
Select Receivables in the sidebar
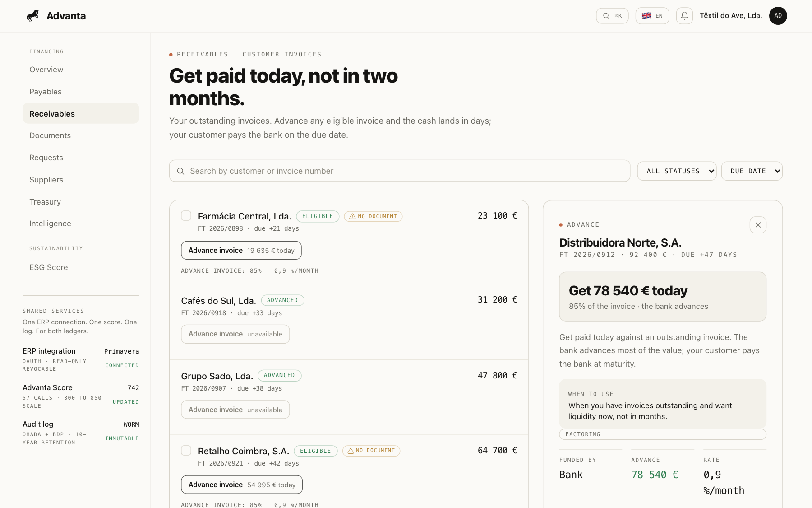point(81,113)
